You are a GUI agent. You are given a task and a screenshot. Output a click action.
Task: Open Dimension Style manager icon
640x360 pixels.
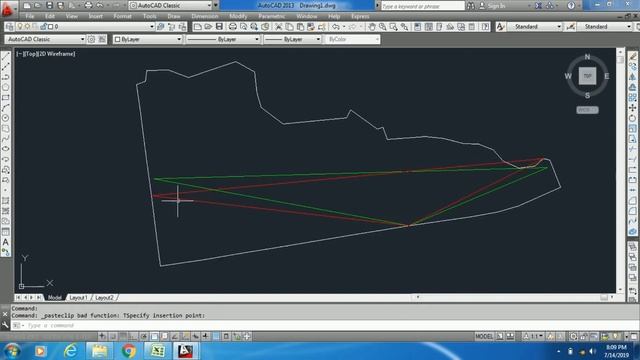click(570, 27)
